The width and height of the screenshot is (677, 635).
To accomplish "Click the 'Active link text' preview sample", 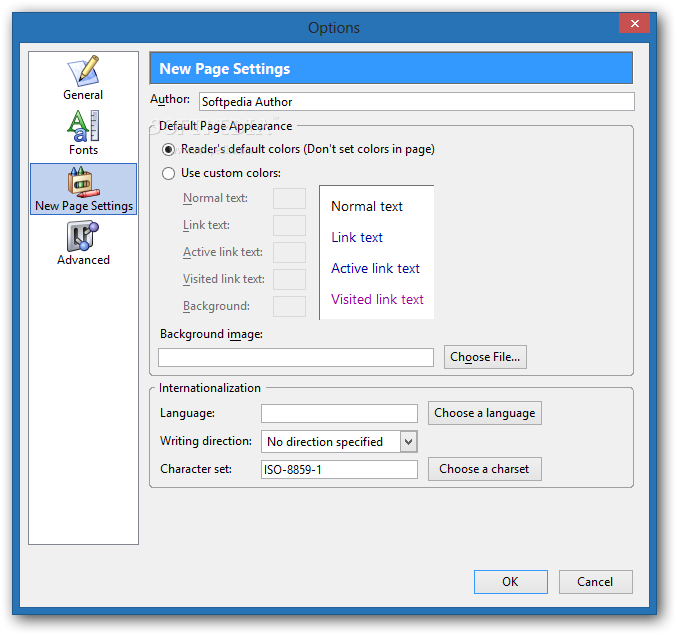I will pyautogui.click(x=375, y=269).
